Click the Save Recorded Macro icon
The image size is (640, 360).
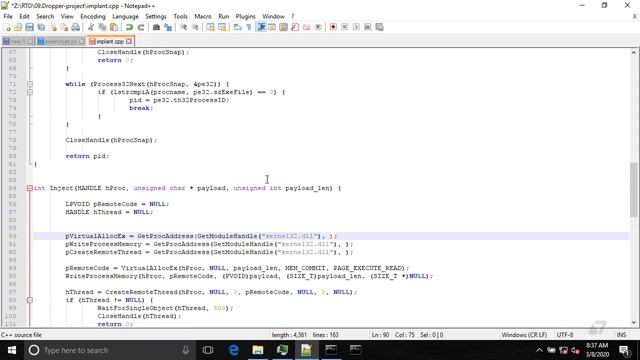tap(380, 27)
